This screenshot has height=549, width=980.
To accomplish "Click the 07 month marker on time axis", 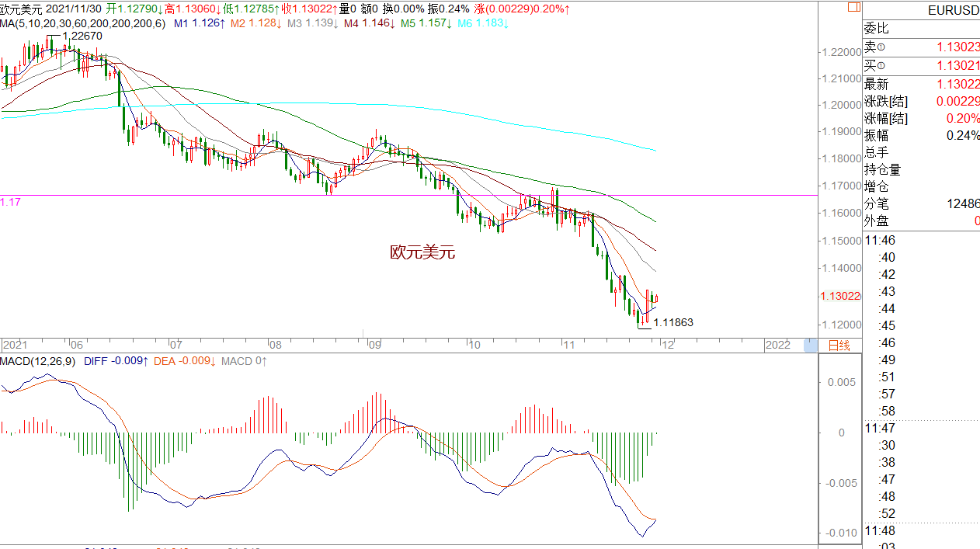I will pyautogui.click(x=175, y=345).
